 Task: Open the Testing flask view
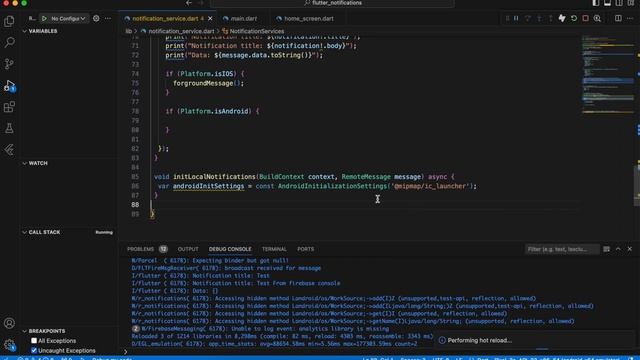pyautogui.click(x=9, y=128)
